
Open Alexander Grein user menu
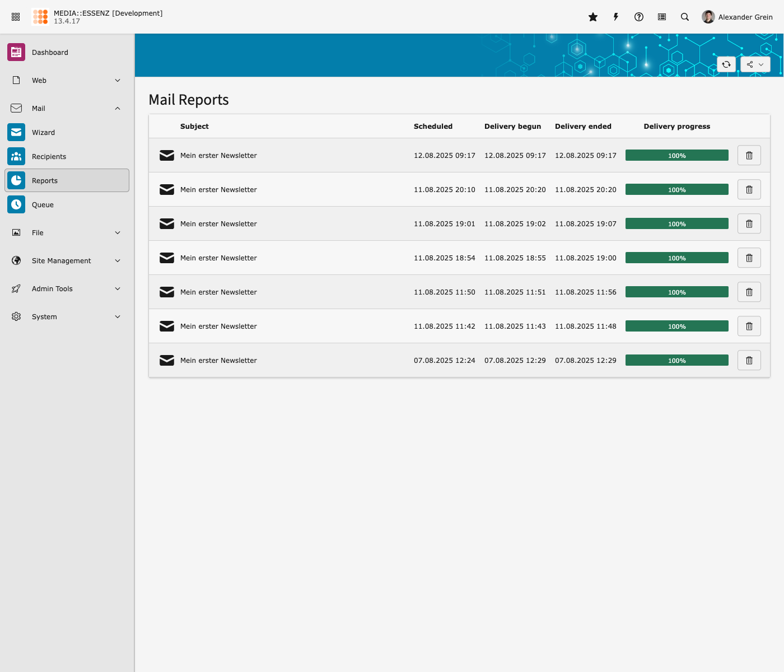[737, 17]
